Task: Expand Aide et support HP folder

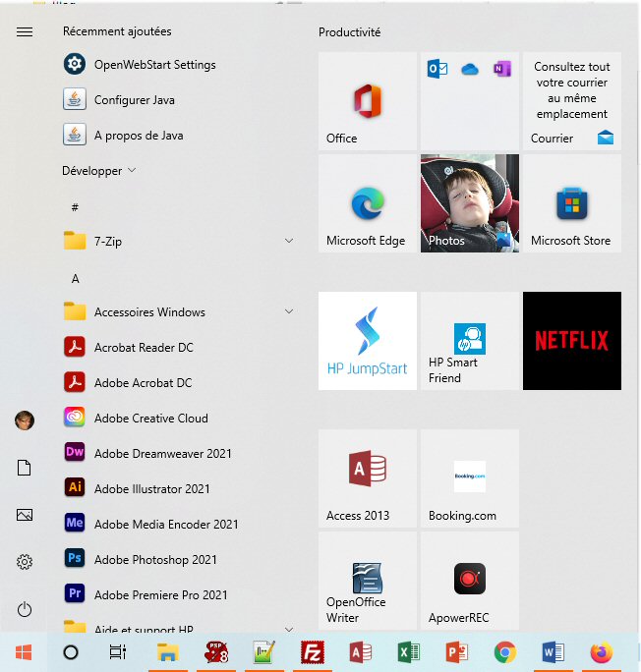Action: (x=177, y=629)
